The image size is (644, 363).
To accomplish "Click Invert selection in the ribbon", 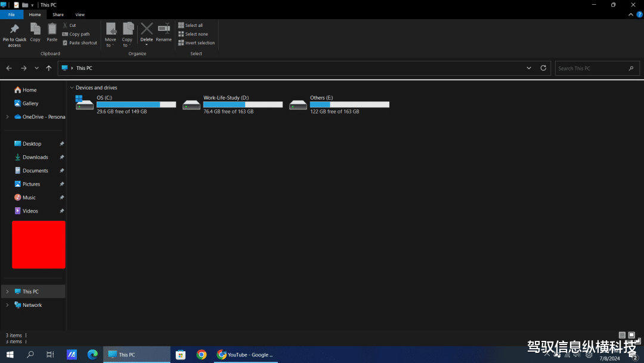I will coord(196,43).
